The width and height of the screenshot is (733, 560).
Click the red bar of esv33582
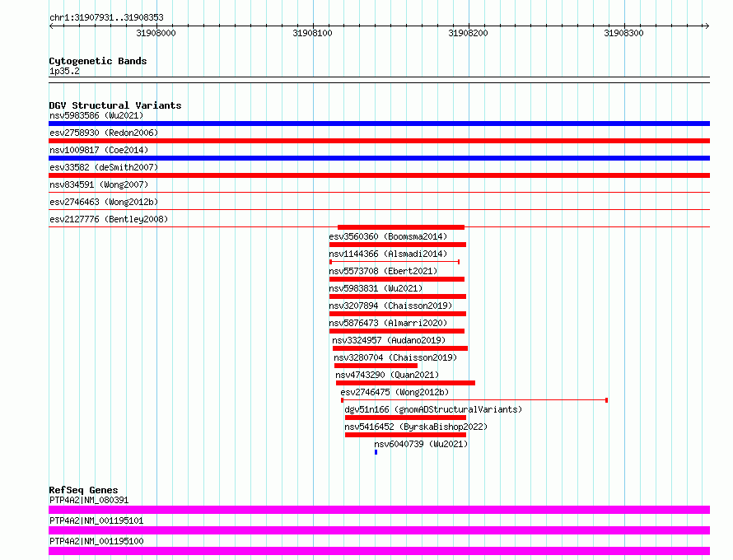(379, 175)
